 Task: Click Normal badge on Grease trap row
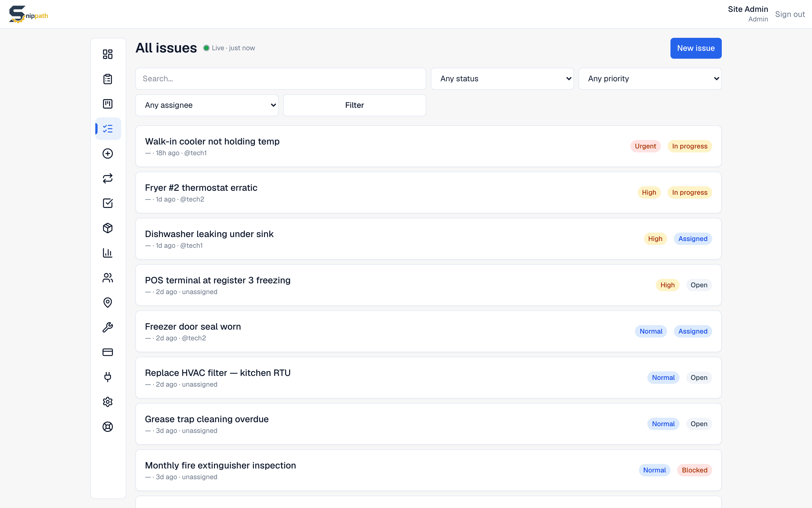663,424
